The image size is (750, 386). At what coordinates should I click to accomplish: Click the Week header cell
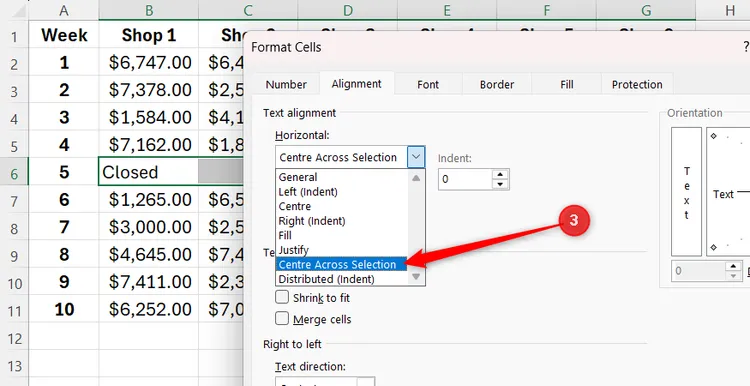[64, 35]
